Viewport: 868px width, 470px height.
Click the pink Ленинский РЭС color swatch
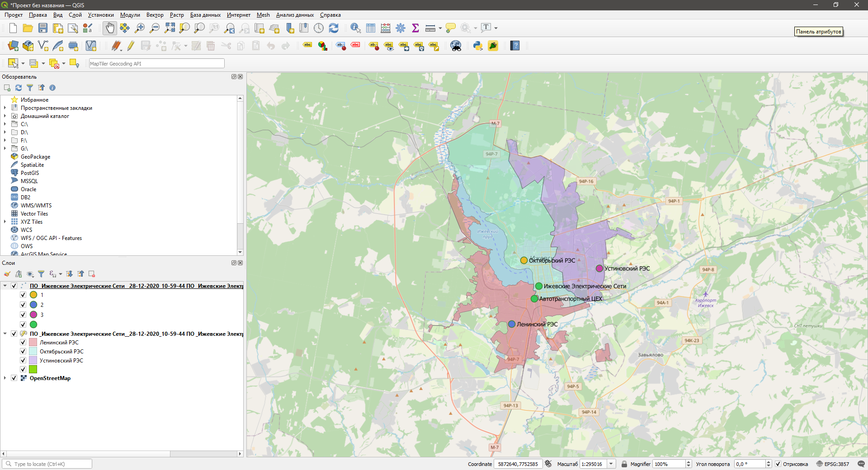click(33, 343)
